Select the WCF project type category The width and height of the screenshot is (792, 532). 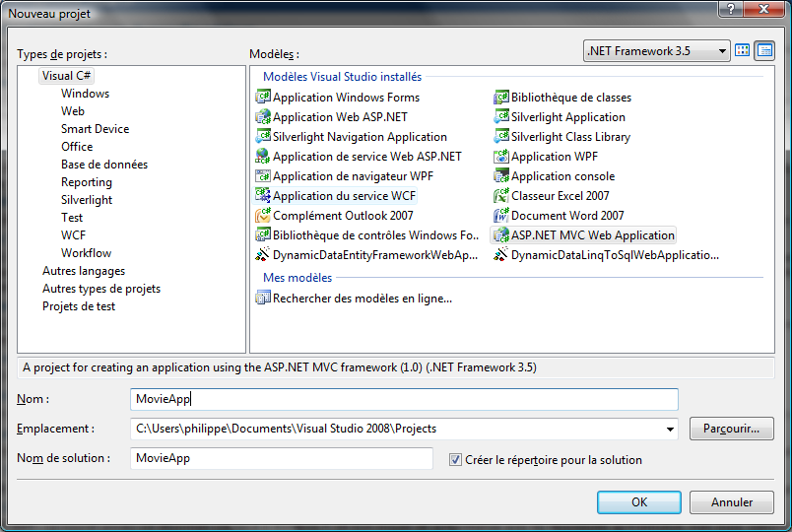pyautogui.click(x=74, y=235)
